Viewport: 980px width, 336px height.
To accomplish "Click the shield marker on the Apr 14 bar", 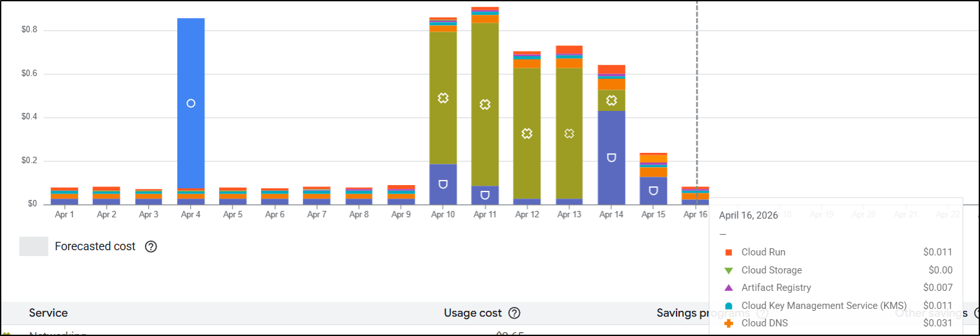I will point(611,157).
